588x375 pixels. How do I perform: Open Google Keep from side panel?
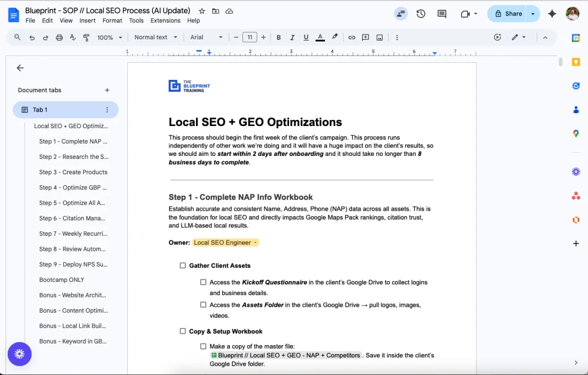click(576, 62)
